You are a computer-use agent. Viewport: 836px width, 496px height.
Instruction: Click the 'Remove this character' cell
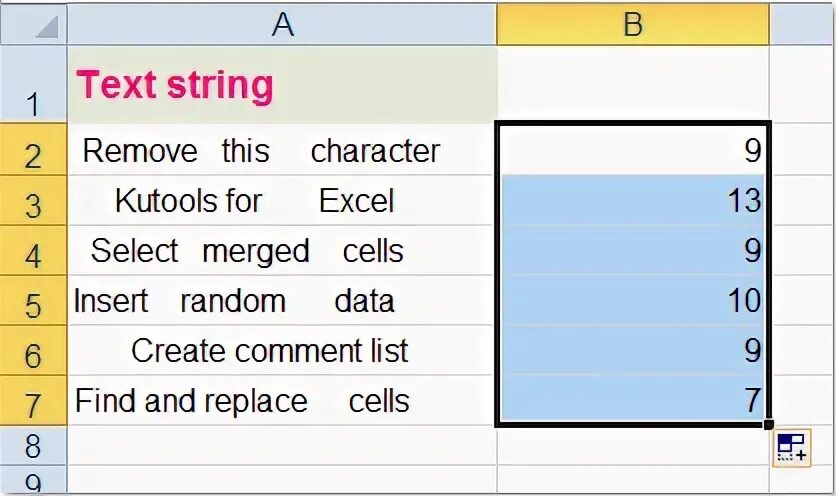tap(282, 151)
